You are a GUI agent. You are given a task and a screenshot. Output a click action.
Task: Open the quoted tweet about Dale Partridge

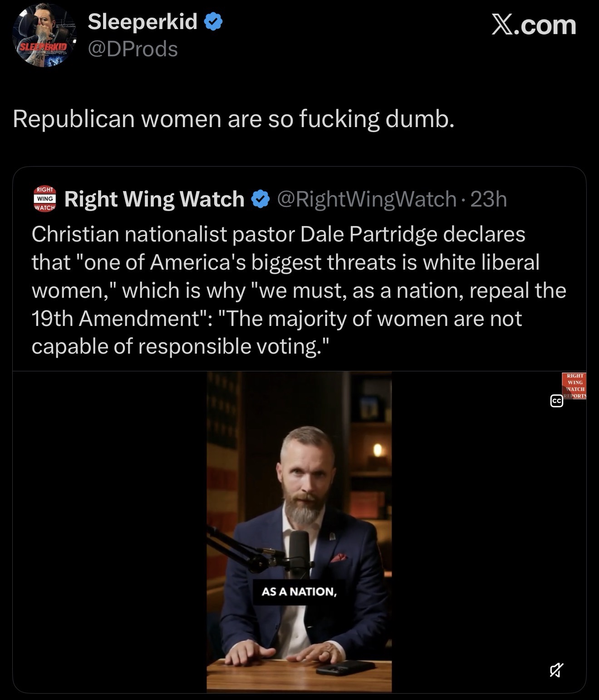(x=299, y=291)
